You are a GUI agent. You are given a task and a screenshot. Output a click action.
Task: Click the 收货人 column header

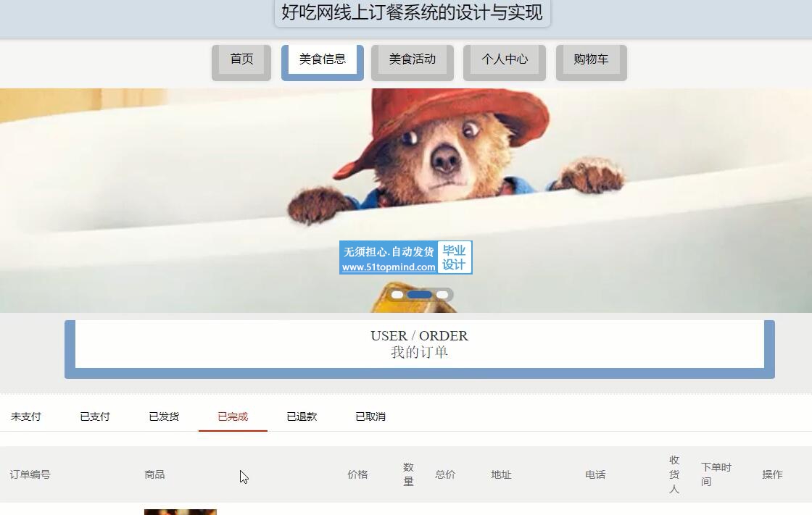674,474
